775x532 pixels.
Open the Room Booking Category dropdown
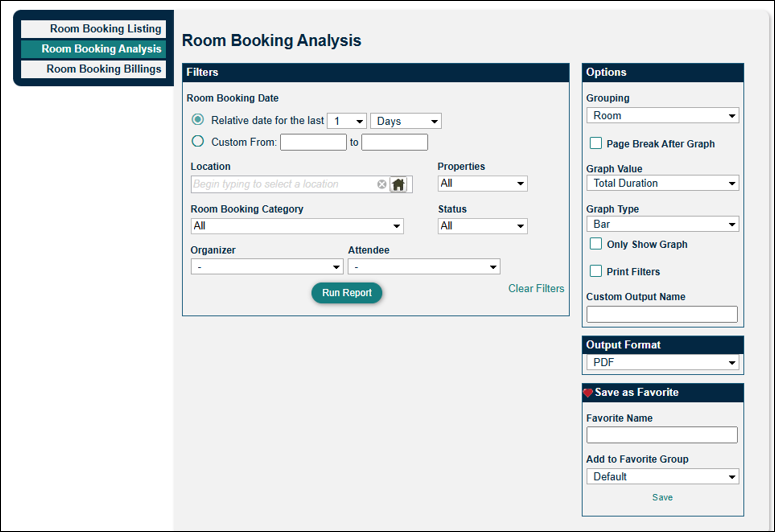click(297, 226)
